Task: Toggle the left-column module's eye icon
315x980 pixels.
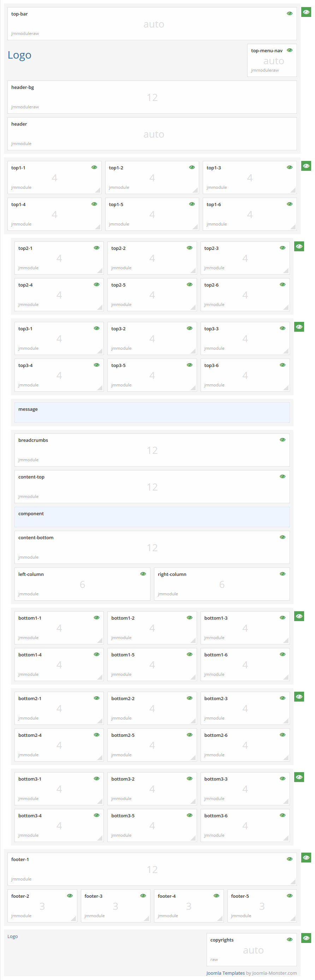Action: click(x=143, y=574)
